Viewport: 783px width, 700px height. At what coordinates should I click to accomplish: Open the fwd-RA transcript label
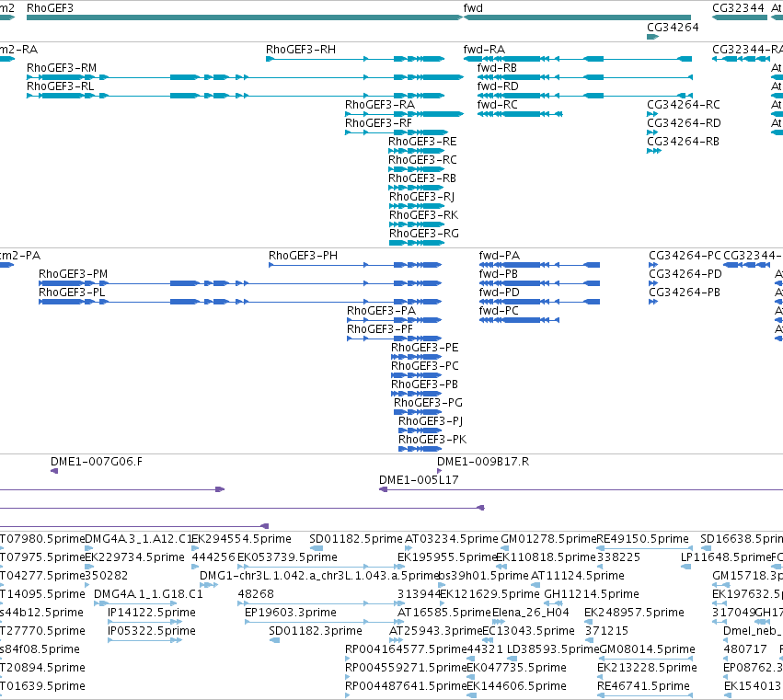tap(484, 50)
